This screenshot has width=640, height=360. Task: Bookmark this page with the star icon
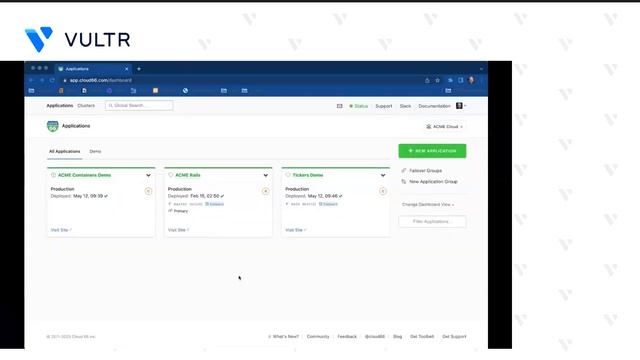coord(438,80)
